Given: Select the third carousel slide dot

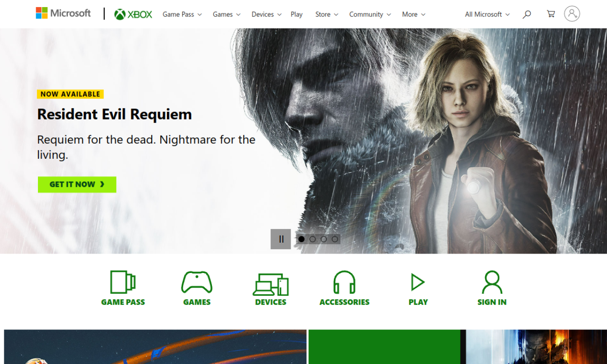Looking at the screenshot, I should [324, 239].
